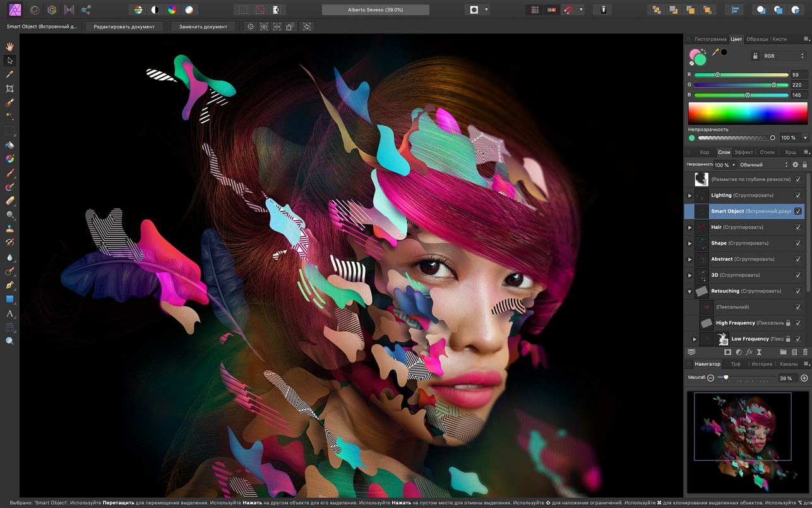812x508 pixels.
Task: Expand the Shape group layer
Action: (690, 243)
